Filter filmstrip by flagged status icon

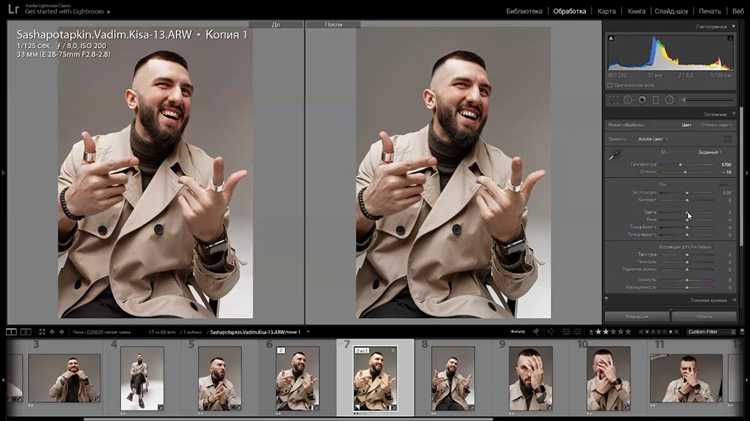536,332
